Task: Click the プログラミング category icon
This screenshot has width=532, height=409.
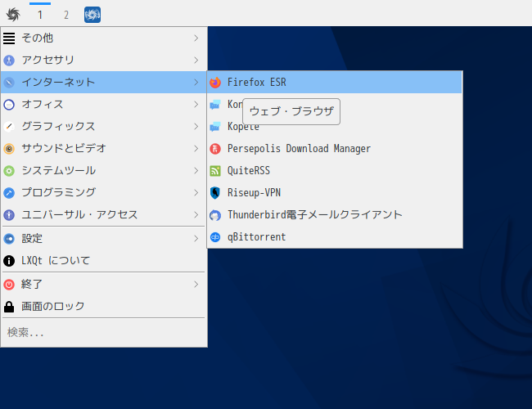Action: coord(9,193)
